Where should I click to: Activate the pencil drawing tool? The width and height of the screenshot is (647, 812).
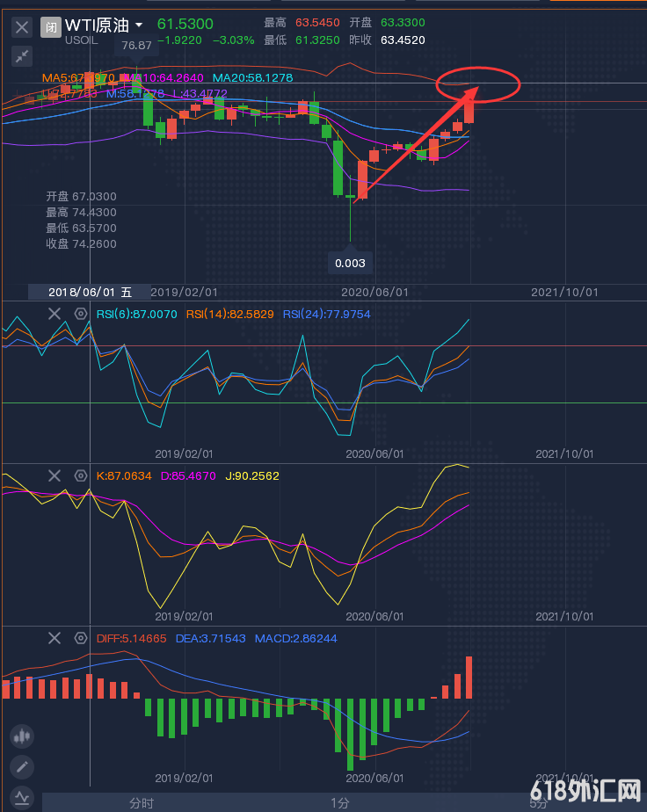pyautogui.click(x=22, y=767)
